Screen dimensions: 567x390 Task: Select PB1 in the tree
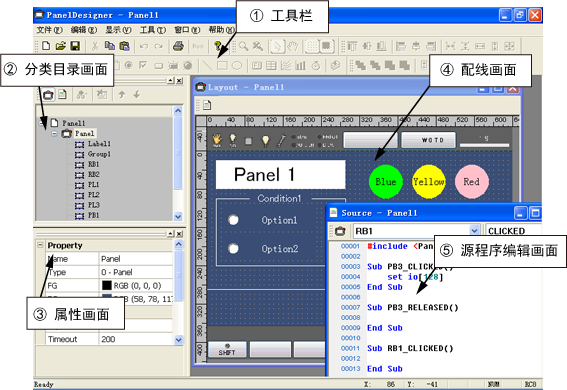[93, 215]
